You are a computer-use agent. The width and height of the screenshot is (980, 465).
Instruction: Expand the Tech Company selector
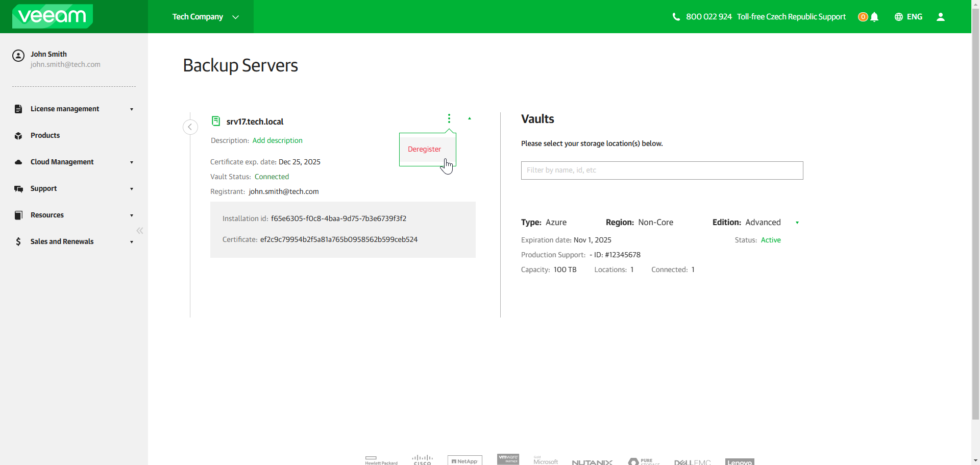(x=236, y=17)
